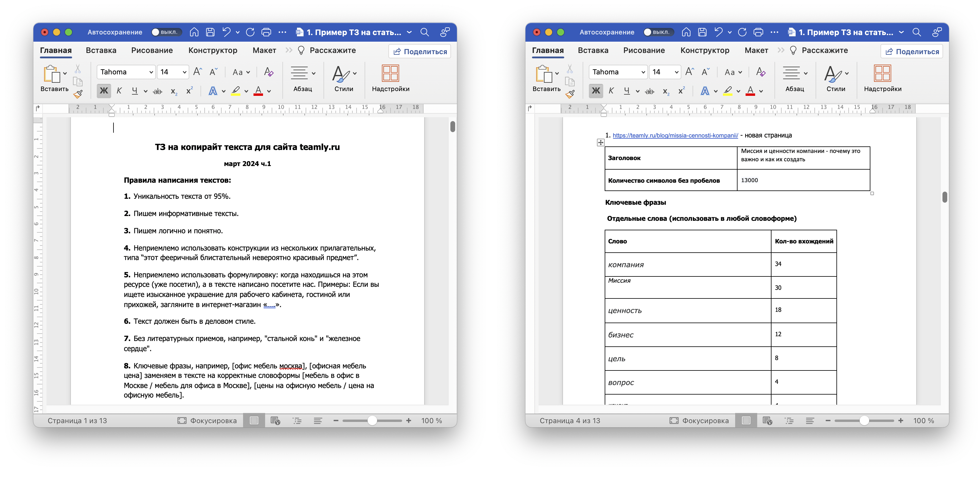
Task: Apply strikethrough formatting in right window
Action: (x=649, y=91)
